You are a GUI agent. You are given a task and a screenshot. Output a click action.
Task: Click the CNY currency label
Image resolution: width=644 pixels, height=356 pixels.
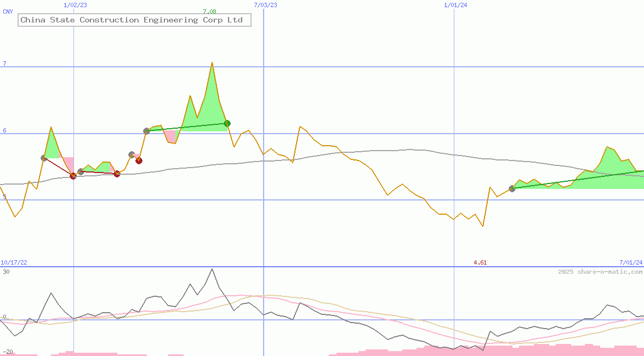click(8, 12)
